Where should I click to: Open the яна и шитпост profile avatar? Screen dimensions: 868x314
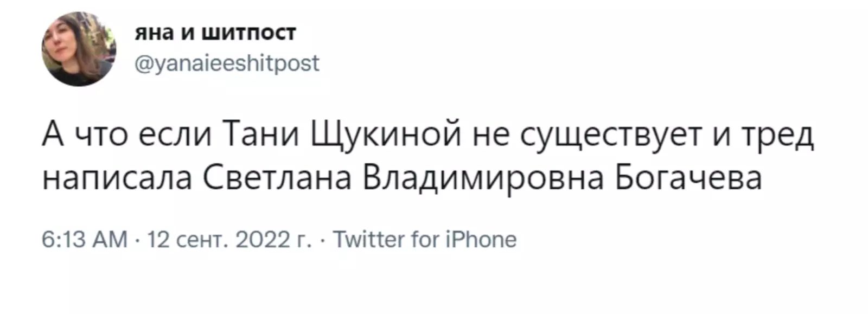79,49
